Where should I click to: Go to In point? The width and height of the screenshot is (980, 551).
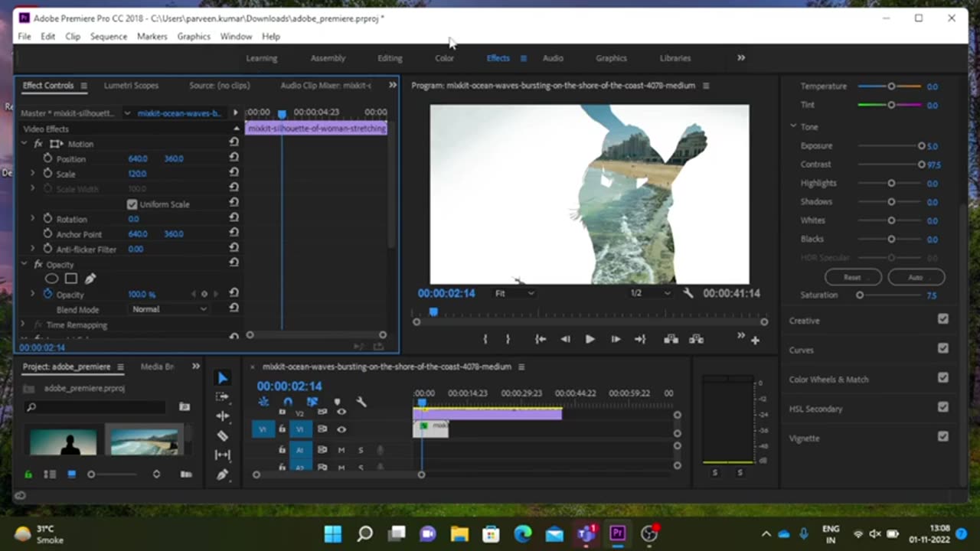[541, 339]
